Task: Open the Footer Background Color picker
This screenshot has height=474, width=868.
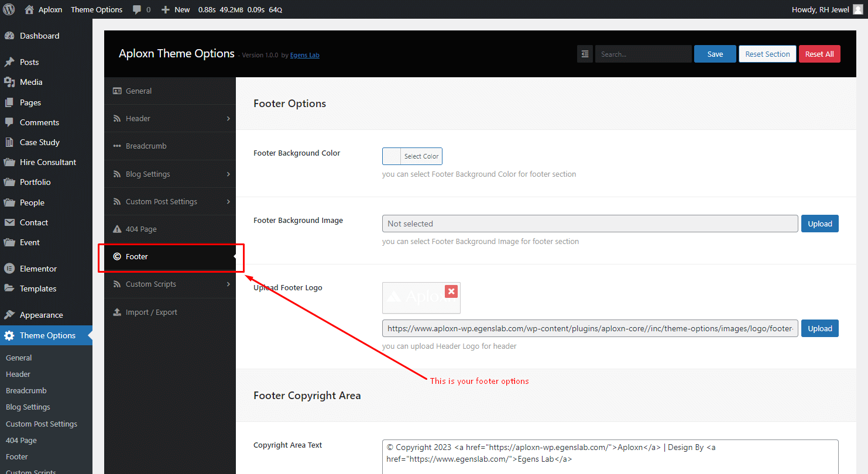Action: pyautogui.click(x=412, y=156)
